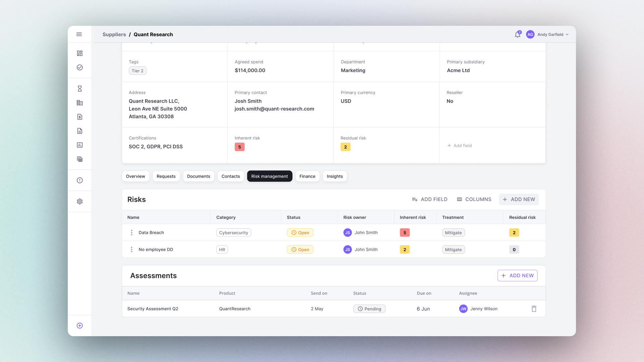Open the COLUMNS selector in Risks
644x362 pixels.
pos(474,199)
